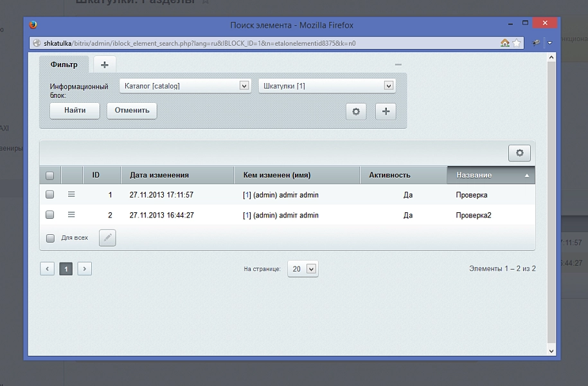Screen dimensions: 588x386
Task: Click the home icon in address bar
Action: click(504, 43)
